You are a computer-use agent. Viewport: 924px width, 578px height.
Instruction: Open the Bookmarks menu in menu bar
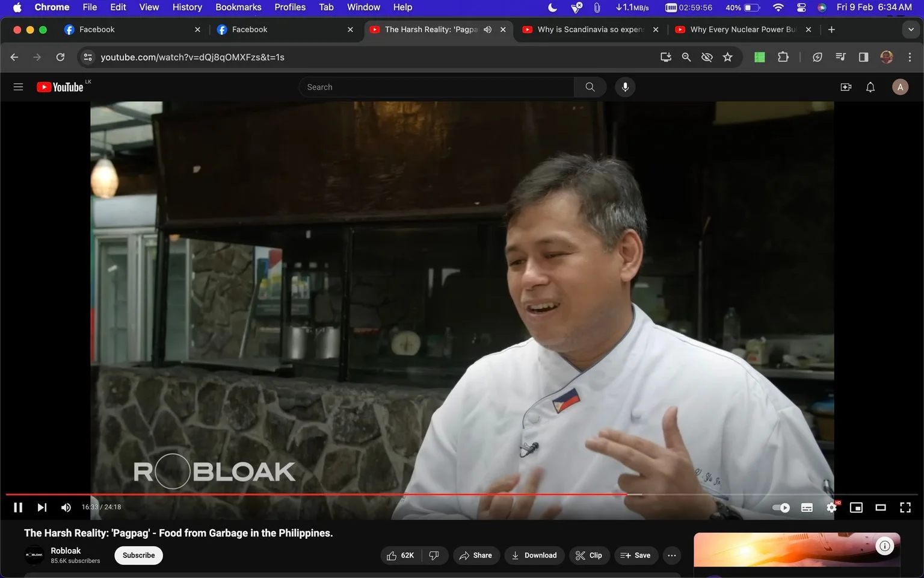coord(238,7)
